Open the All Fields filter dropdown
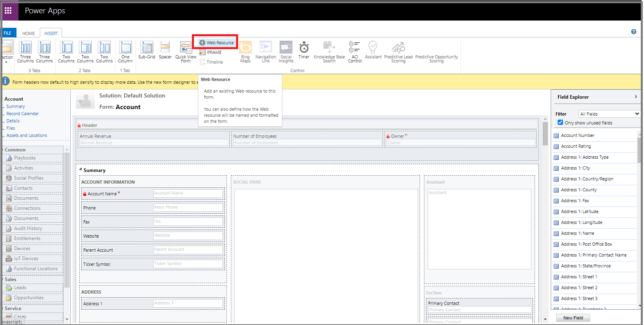The width and height of the screenshot is (644, 325). point(609,114)
